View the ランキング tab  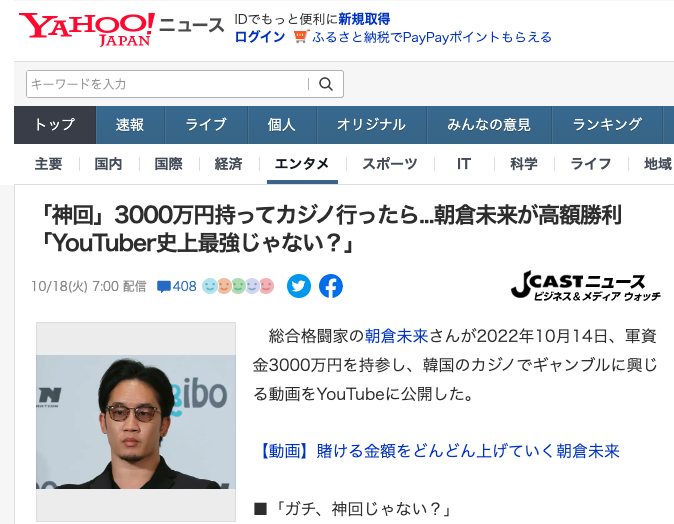pos(607,125)
